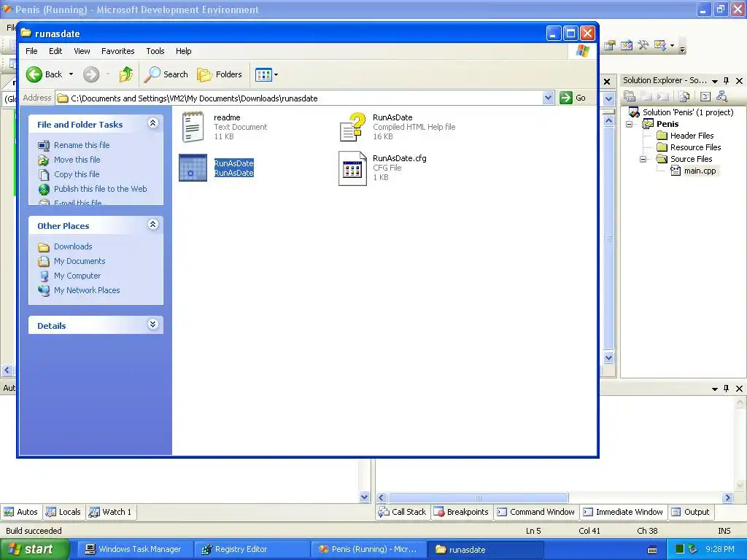This screenshot has height=560, width=747.
Task: Click Copy this file link
Action: [76, 174]
